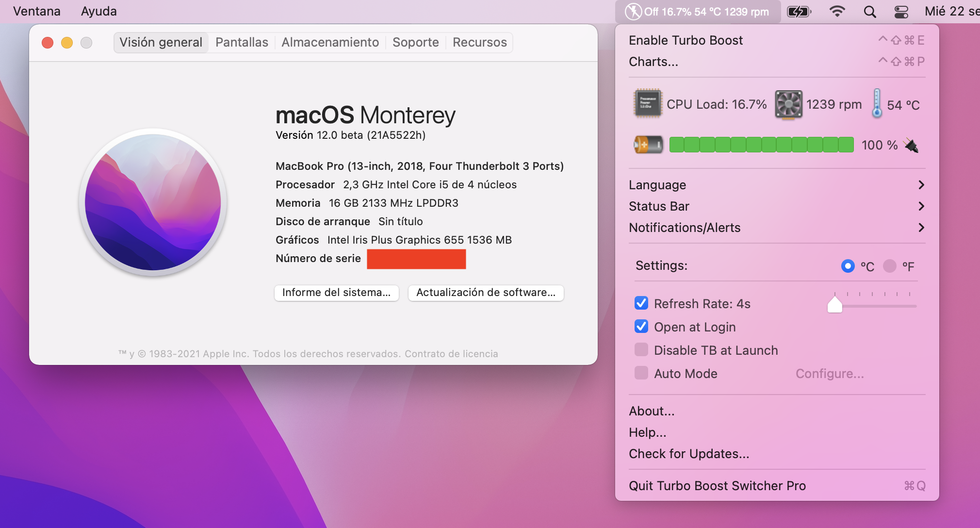Click the Informe del sistema... button
This screenshot has width=980, height=528.
click(x=336, y=293)
